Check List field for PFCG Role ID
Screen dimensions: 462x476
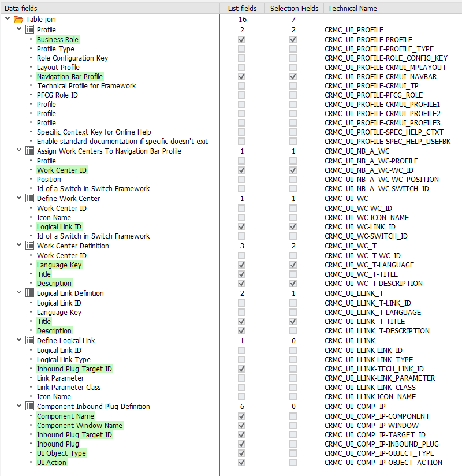point(241,95)
